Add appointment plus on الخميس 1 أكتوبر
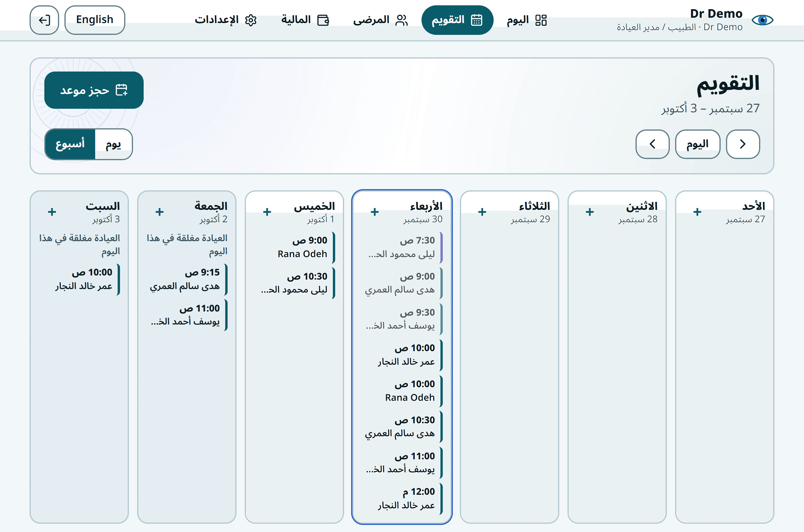This screenshot has height=532, width=804. click(267, 212)
